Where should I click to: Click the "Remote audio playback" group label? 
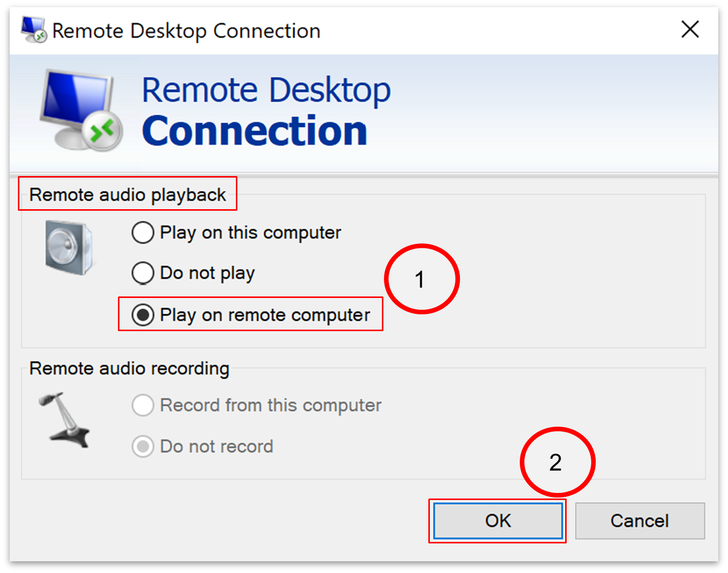(x=128, y=194)
